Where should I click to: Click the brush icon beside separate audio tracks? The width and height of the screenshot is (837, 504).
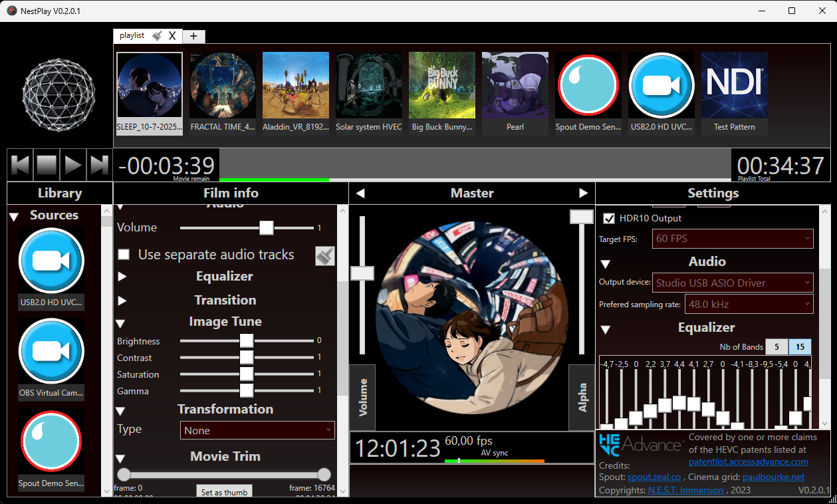tap(324, 255)
